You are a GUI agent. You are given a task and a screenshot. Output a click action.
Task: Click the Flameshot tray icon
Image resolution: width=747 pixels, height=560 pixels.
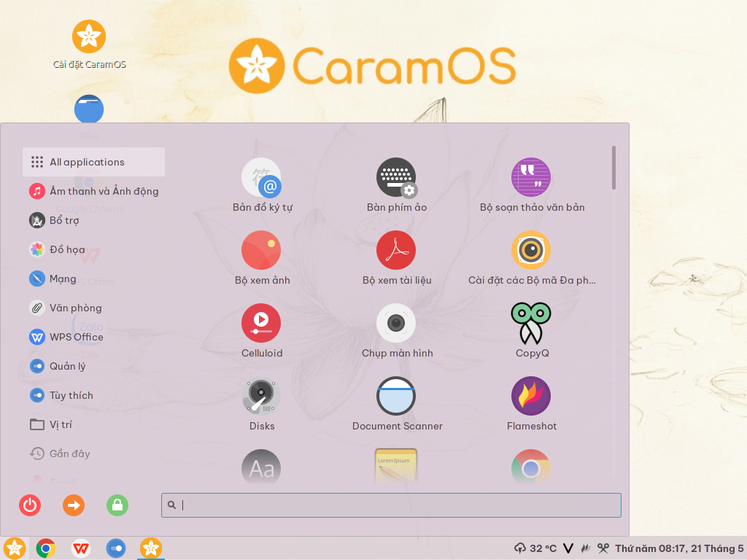586,548
